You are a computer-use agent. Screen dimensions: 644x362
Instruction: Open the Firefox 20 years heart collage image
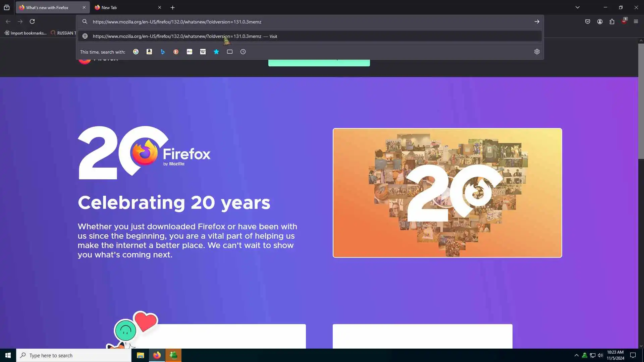pyautogui.click(x=447, y=193)
